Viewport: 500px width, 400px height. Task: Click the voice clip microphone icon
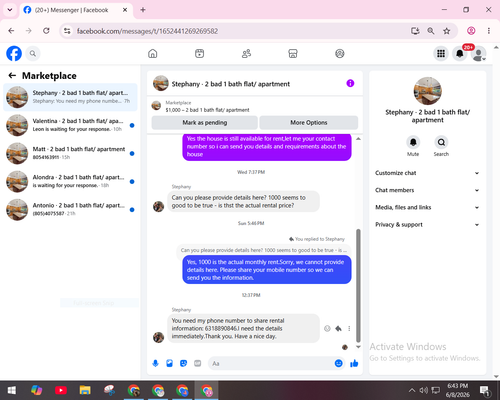[155, 363]
